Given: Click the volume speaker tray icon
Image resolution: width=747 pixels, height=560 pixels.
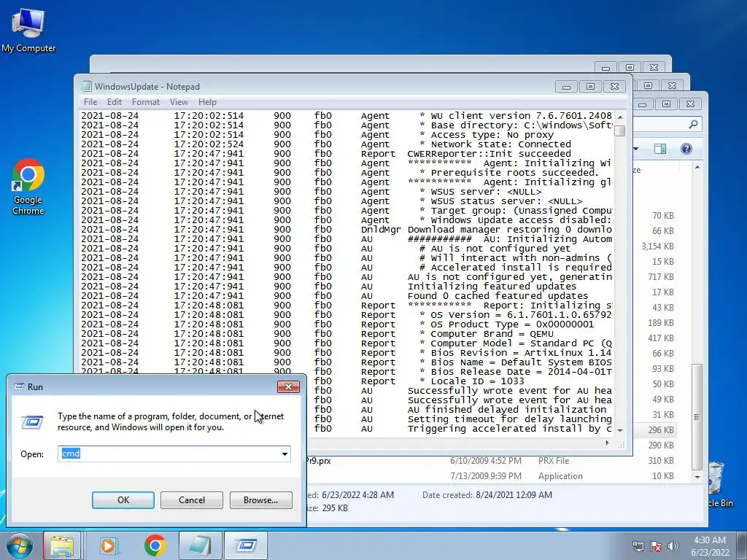Looking at the screenshot, I should 673,546.
